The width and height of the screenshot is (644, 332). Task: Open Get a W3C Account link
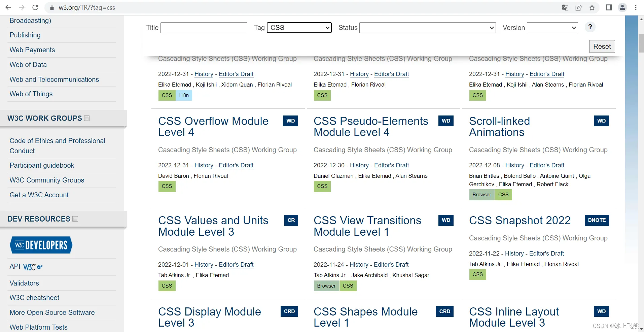tap(39, 195)
